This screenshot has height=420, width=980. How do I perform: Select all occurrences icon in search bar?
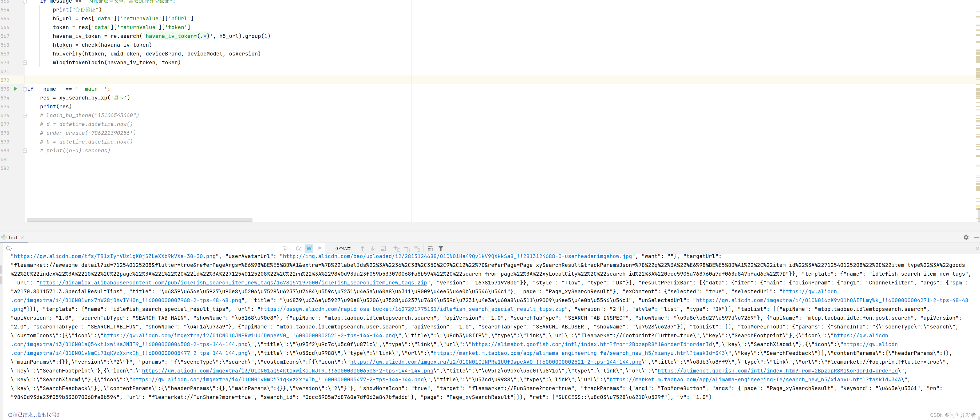417,248
